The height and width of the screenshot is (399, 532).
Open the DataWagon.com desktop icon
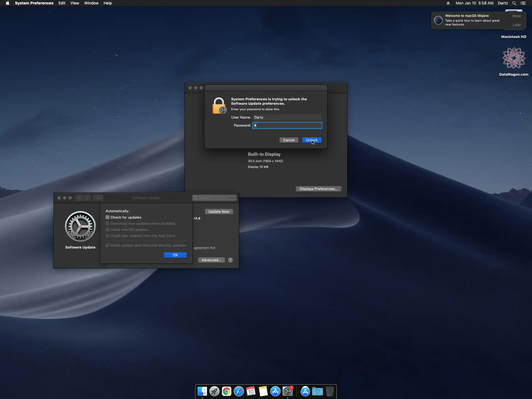pos(513,58)
